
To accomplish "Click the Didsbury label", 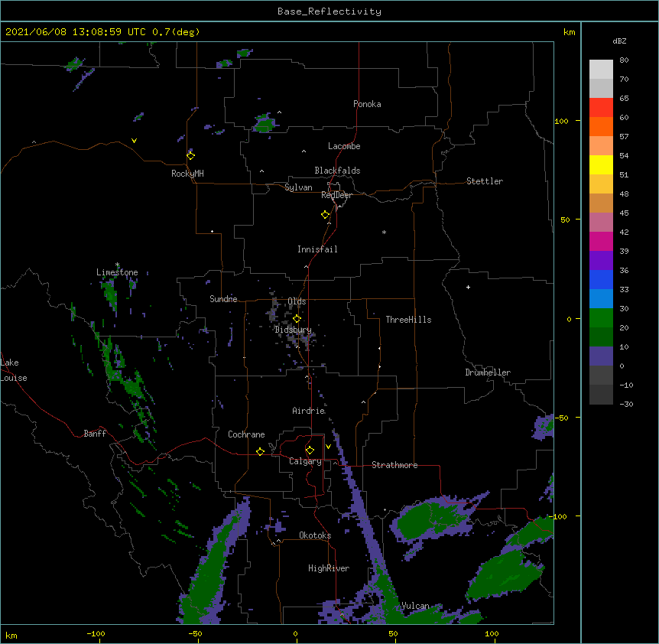I will [293, 330].
